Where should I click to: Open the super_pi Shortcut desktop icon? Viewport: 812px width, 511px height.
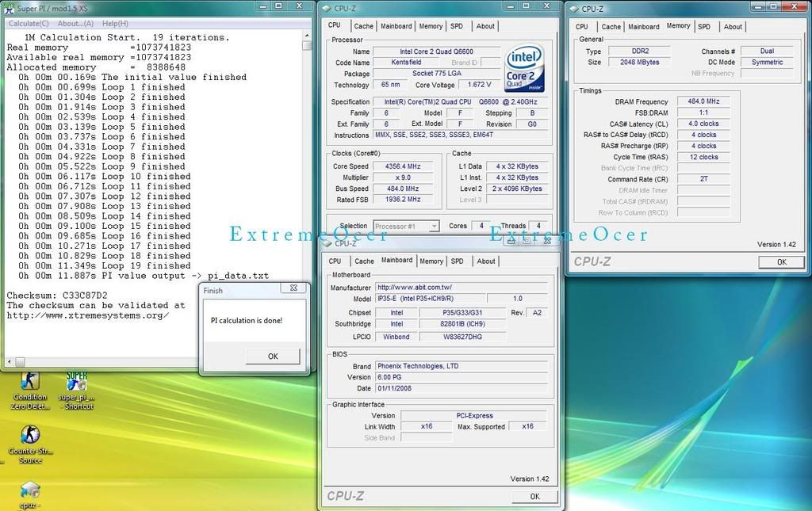click(77, 382)
